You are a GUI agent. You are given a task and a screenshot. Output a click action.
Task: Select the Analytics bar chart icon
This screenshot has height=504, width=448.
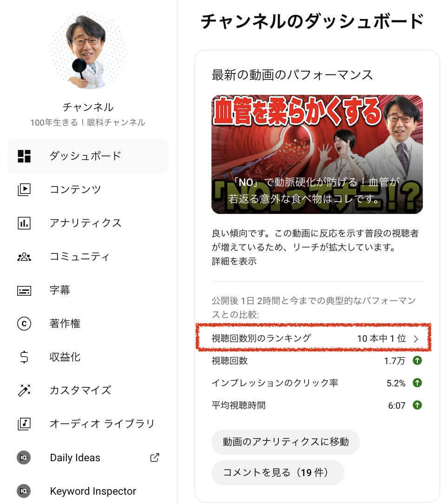24,223
